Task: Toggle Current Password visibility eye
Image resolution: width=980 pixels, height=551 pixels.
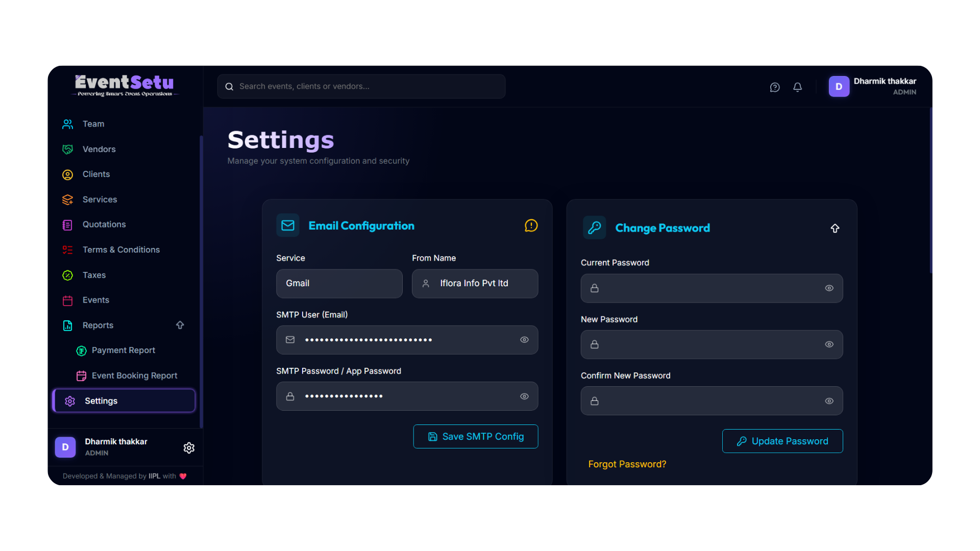Action: pyautogui.click(x=829, y=288)
